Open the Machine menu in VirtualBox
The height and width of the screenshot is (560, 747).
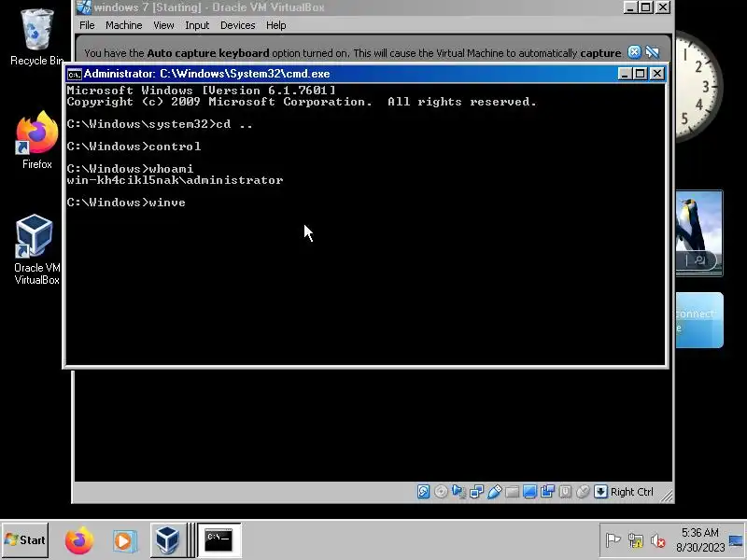(x=124, y=25)
